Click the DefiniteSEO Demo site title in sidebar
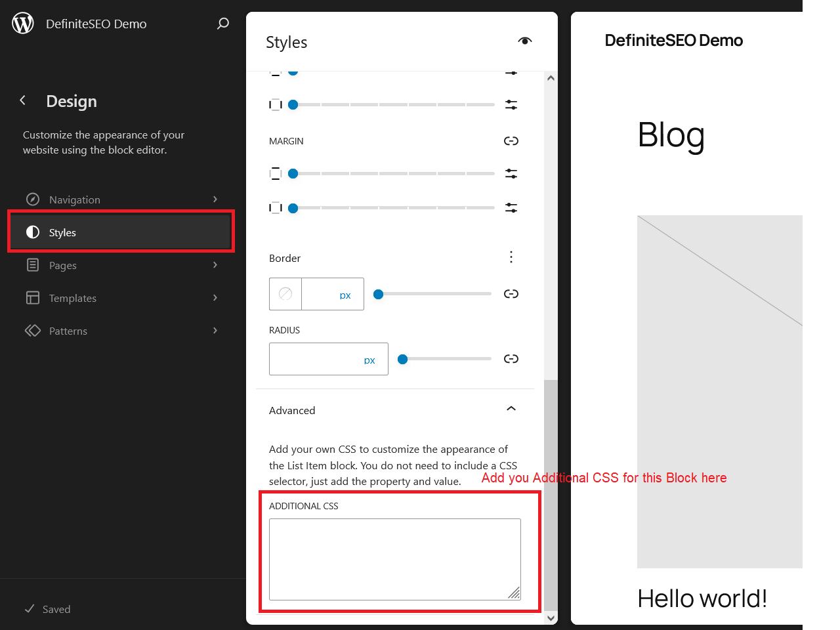 (x=96, y=24)
